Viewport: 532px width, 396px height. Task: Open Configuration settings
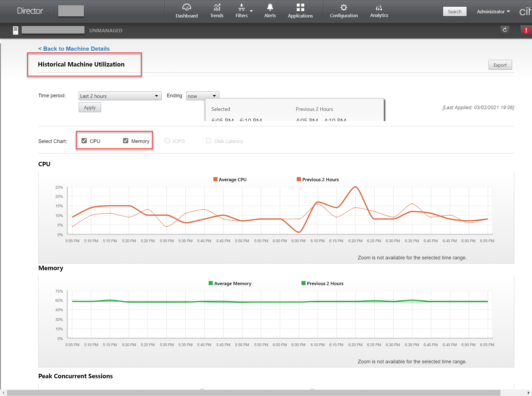[344, 11]
